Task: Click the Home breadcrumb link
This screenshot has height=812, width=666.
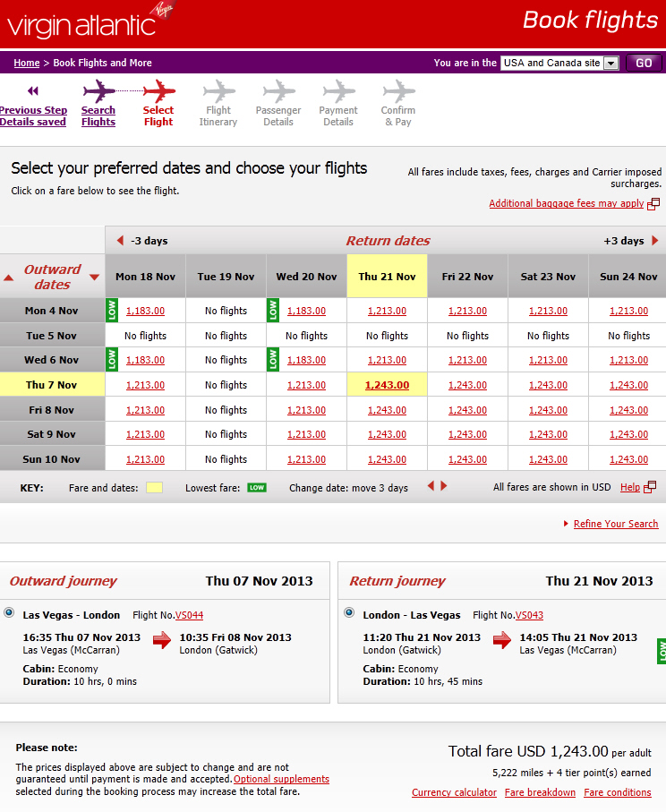Action: coord(27,63)
